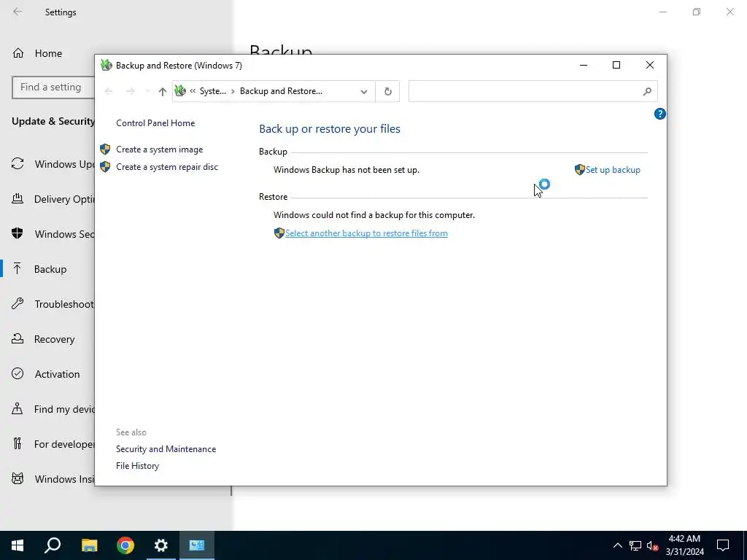747x560 pixels.
Task: Select Home in the Settings sidebar
Action: 48,53
